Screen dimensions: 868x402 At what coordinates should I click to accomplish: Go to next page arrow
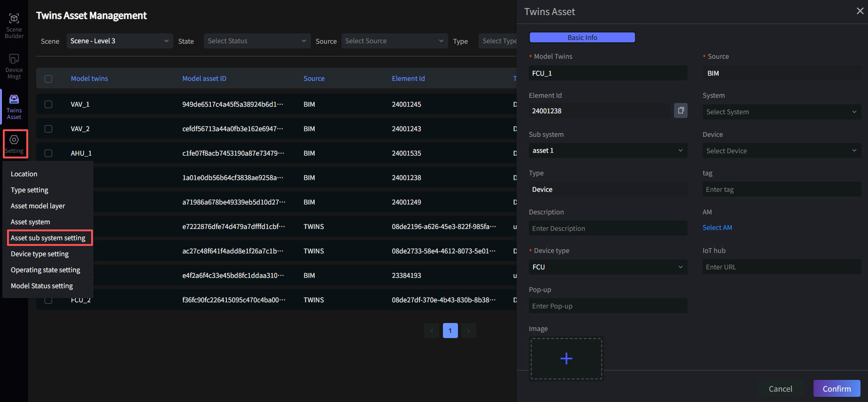click(x=468, y=331)
